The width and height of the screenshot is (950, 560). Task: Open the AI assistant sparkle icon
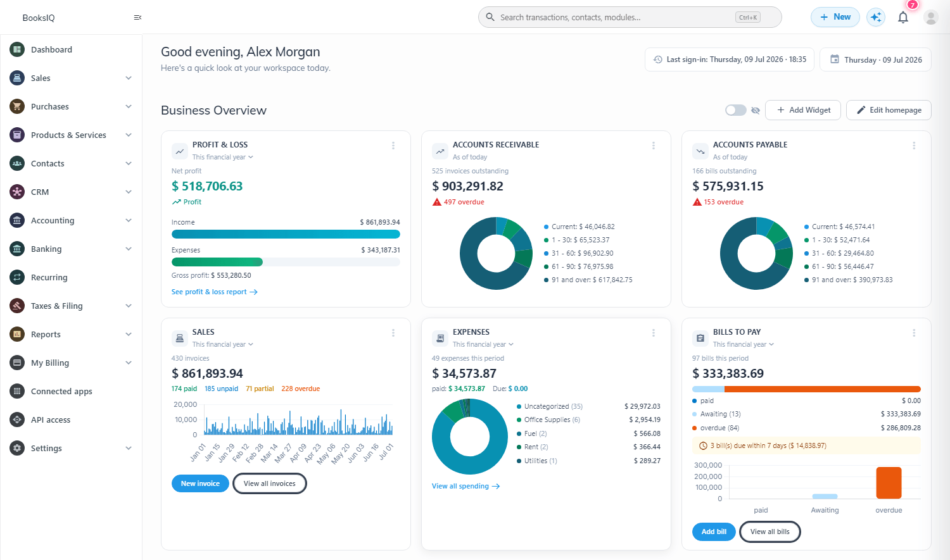876,17
